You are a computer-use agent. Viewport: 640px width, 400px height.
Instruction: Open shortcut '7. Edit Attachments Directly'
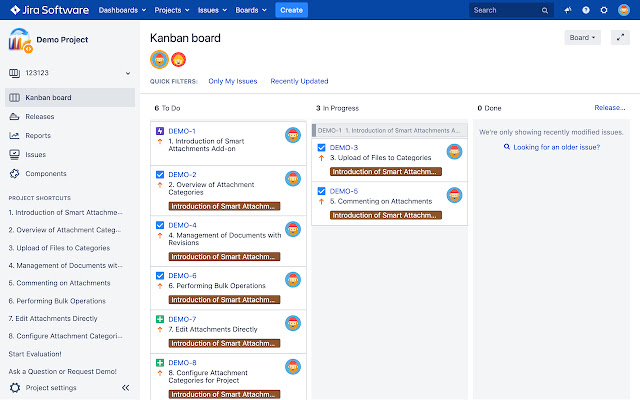pyautogui.click(x=53, y=318)
